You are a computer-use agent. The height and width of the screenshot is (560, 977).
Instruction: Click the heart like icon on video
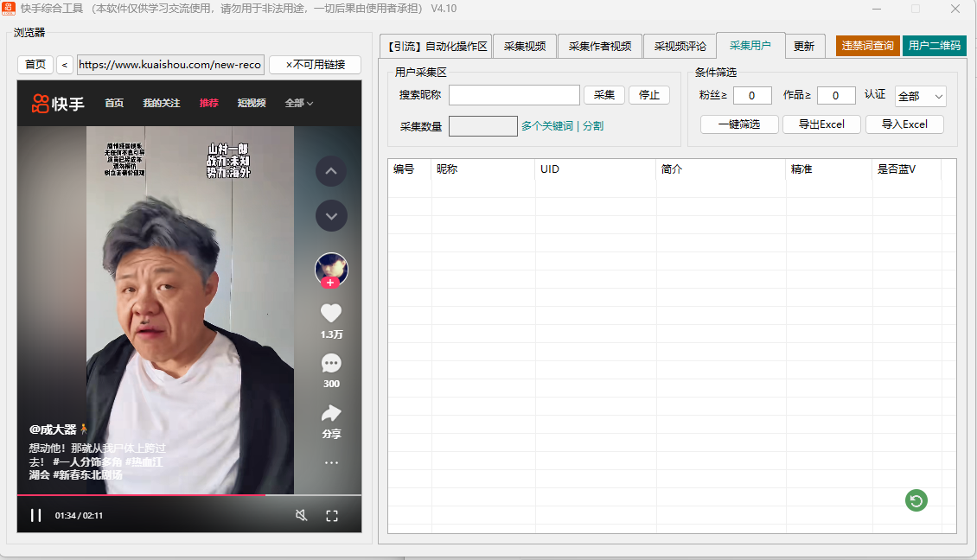[x=331, y=314]
